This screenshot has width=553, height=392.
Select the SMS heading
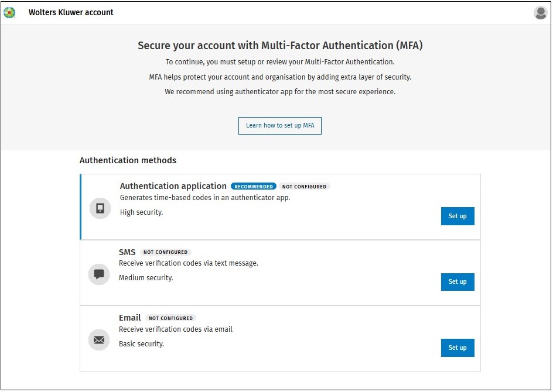tap(127, 252)
